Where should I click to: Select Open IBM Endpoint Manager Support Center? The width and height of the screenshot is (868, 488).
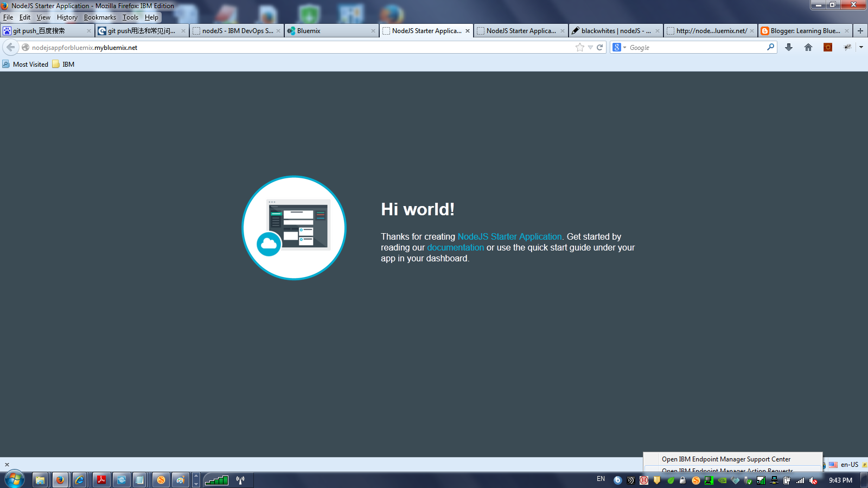click(x=726, y=459)
